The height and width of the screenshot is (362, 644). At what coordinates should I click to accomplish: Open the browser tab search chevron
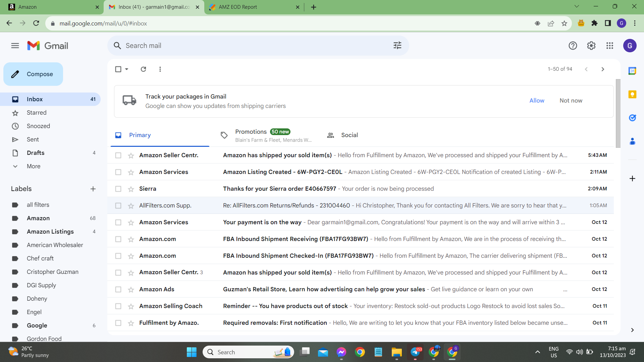[x=577, y=6]
